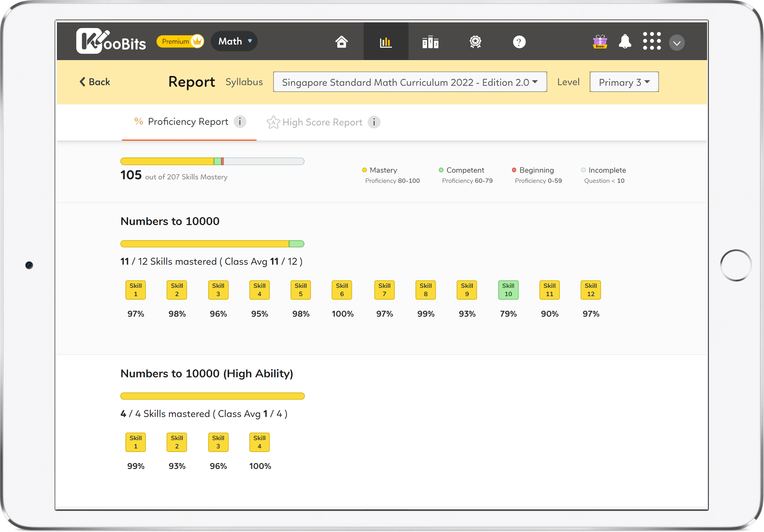Open the apps grid menu icon
Viewport: 764px width, 532px height.
coord(651,41)
